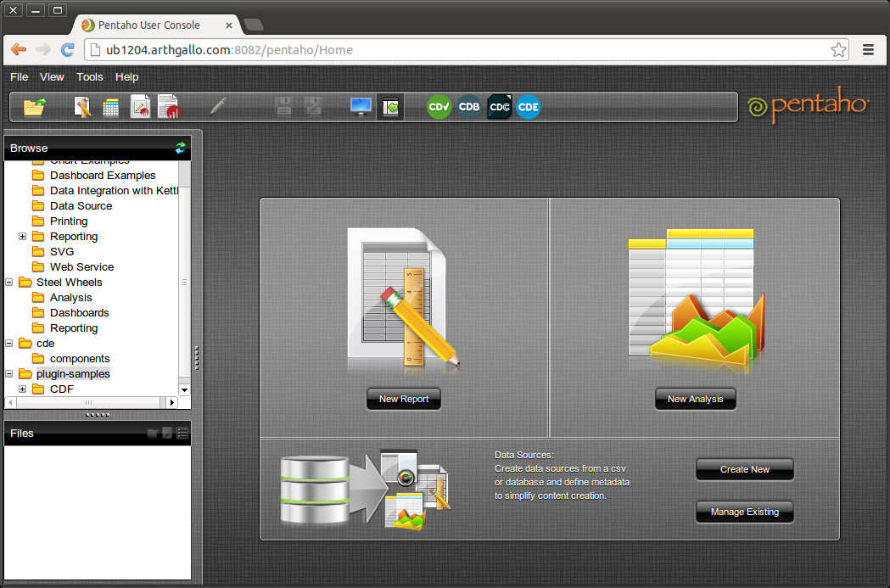Create a new report via the toolbar icon
Screen dimensions: 890x588
click(x=81, y=107)
